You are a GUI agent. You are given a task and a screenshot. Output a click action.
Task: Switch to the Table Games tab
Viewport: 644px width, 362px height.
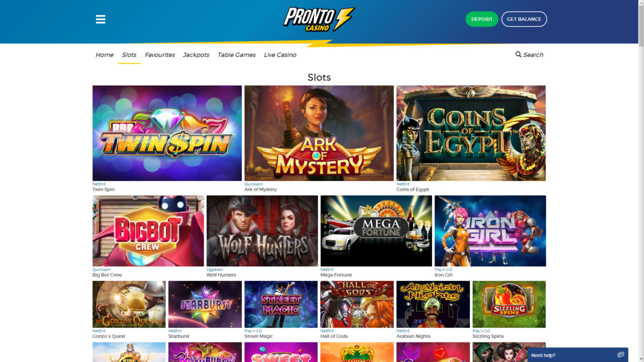coord(236,55)
